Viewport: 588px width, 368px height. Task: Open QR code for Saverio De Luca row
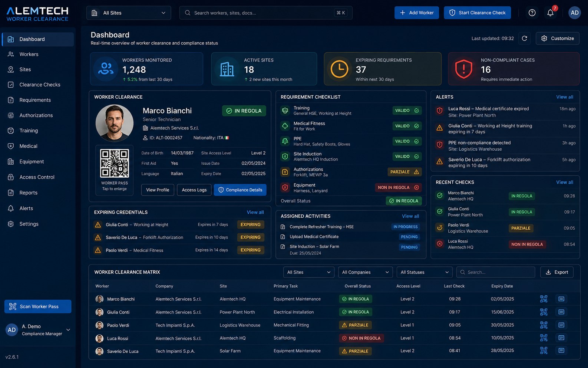(544, 351)
